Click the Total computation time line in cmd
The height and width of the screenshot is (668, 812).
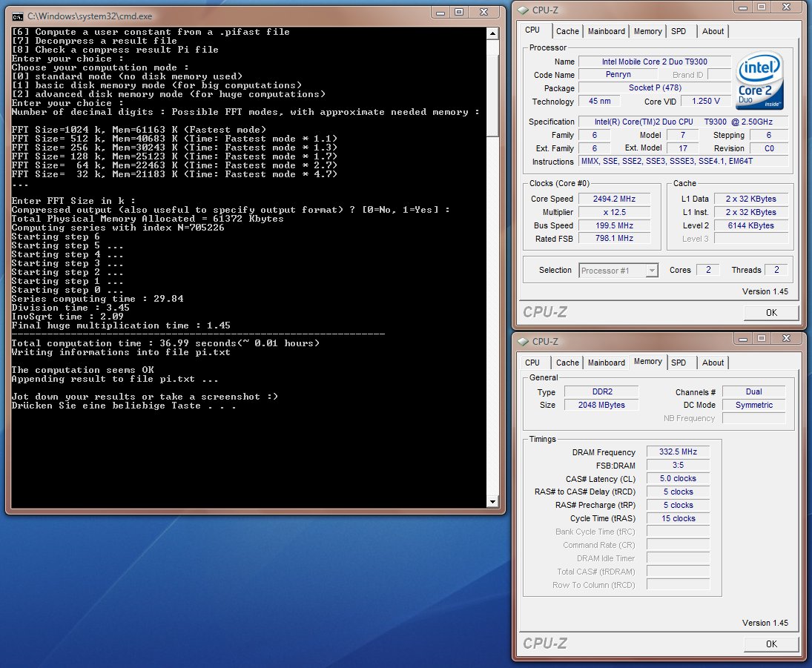coord(165,343)
